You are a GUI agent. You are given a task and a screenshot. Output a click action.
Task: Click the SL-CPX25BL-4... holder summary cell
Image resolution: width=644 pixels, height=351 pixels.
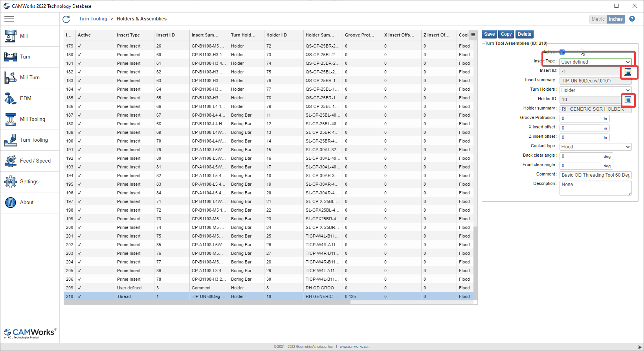coord(323,210)
